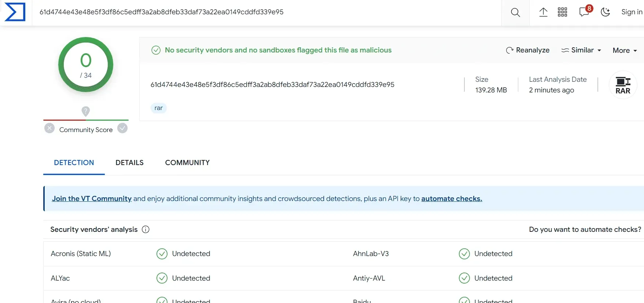This screenshot has width=644, height=303.
Task: Vote harmless with the checkmark community button
Action: pyautogui.click(x=122, y=128)
